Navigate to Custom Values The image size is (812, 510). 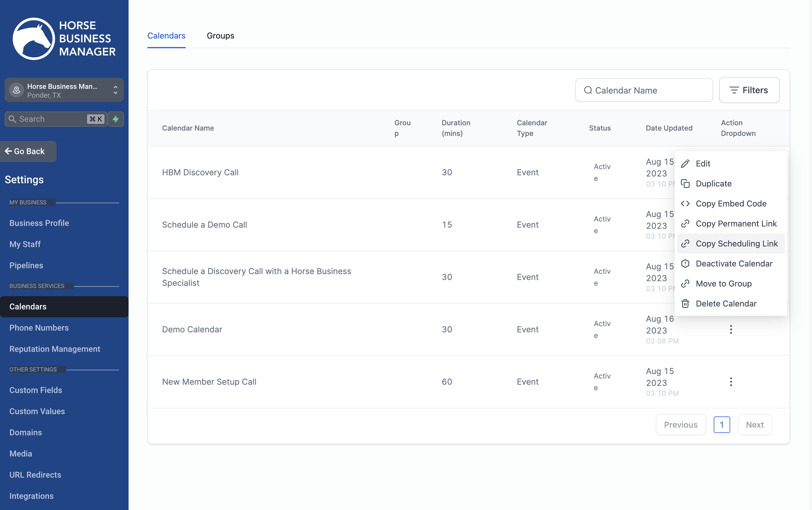[x=37, y=411]
